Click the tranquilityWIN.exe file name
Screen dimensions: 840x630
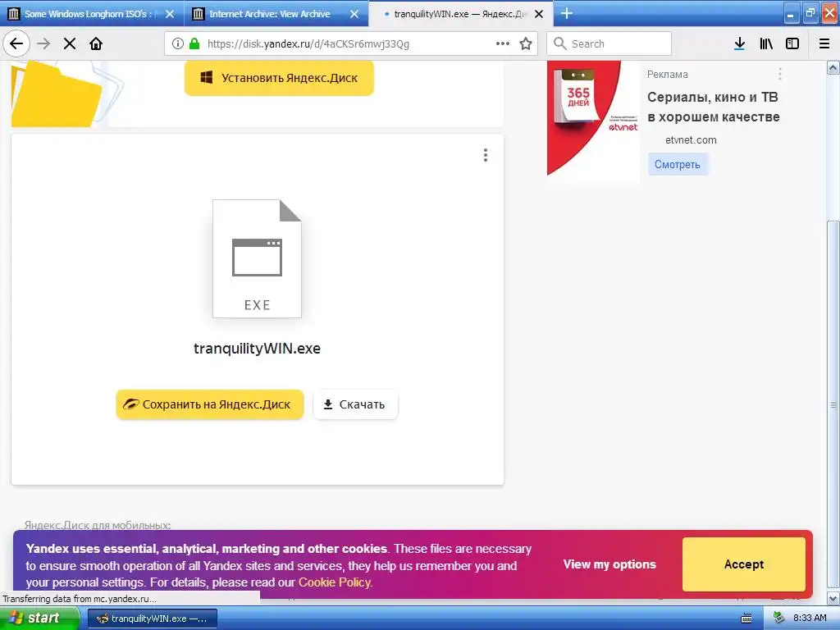click(x=257, y=348)
